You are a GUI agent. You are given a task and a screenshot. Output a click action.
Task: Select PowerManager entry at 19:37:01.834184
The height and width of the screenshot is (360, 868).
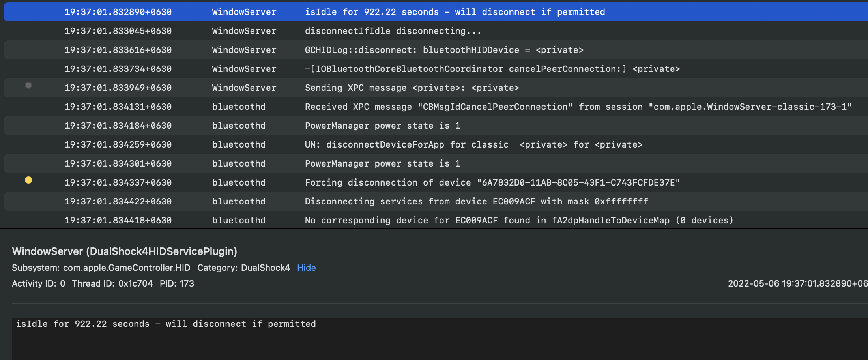pos(382,126)
